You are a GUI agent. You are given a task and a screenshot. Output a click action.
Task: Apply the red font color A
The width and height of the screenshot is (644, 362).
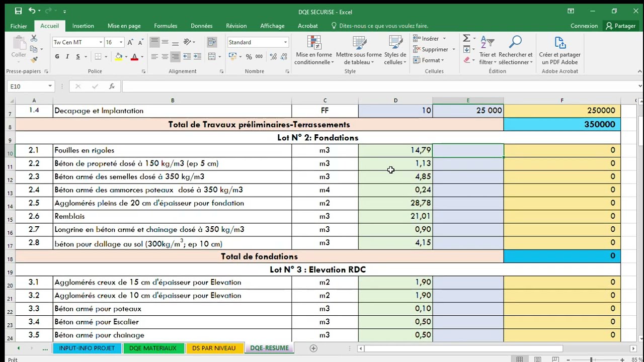click(134, 57)
